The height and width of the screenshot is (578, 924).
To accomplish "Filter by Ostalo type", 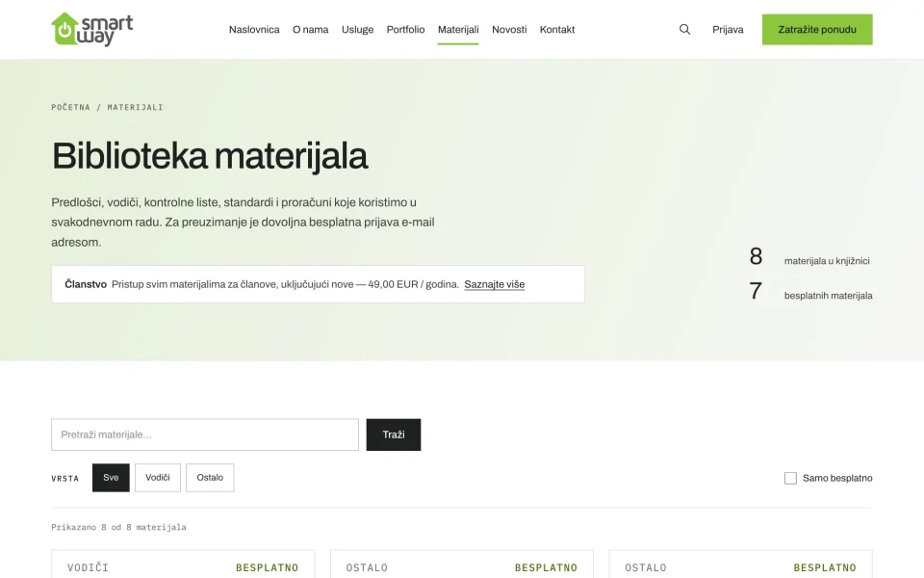I will [210, 478].
